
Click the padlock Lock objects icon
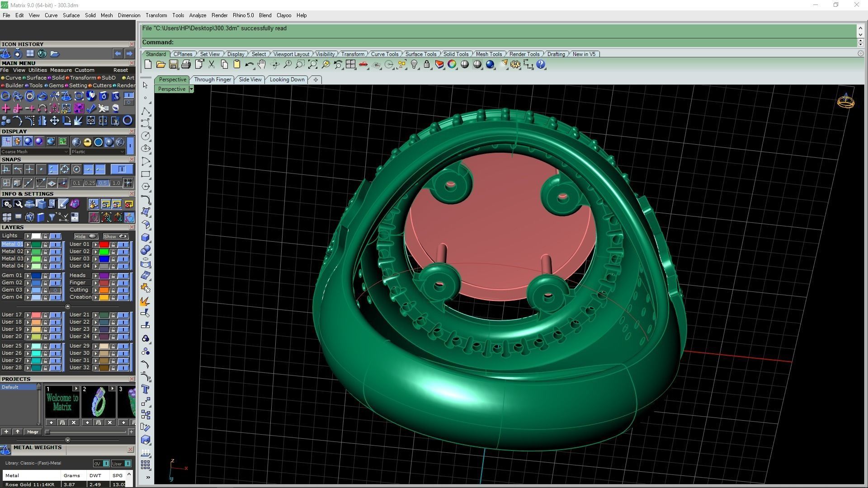coord(427,65)
